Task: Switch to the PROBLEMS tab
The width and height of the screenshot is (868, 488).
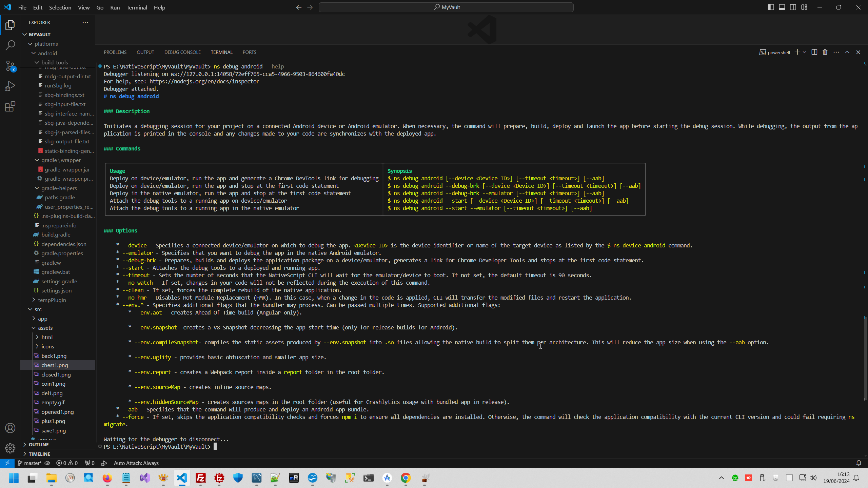Action: click(x=115, y=52)
